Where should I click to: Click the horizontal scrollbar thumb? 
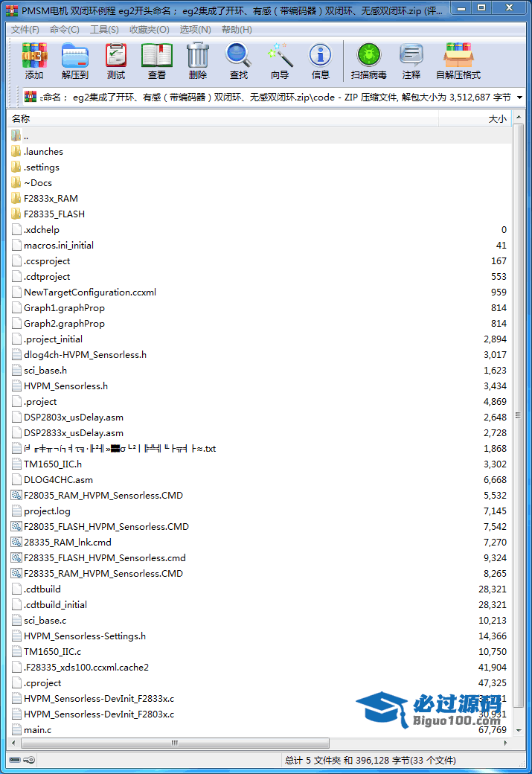click(x=175, y=743)
